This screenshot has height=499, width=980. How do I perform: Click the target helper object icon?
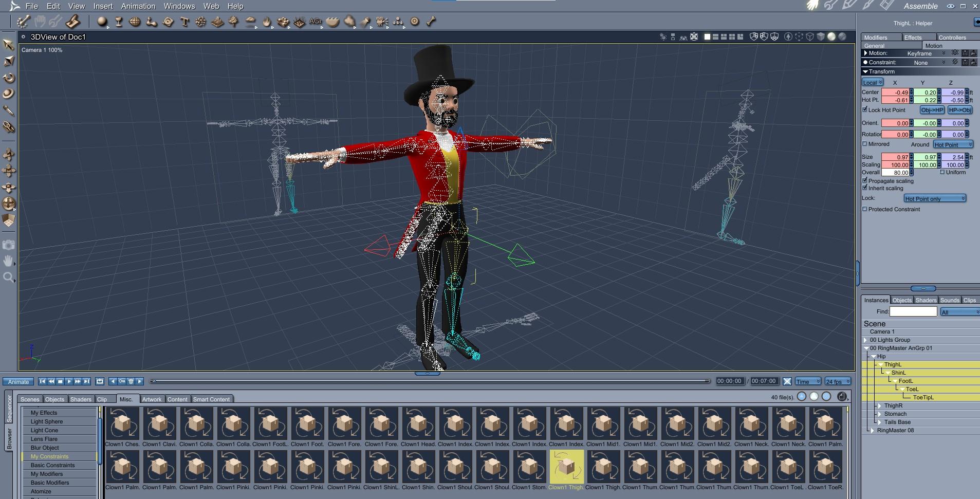tap(415, 22)
